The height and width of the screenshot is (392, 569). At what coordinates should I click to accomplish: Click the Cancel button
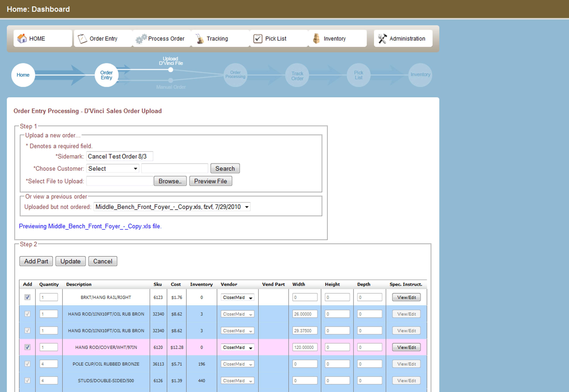103,261
